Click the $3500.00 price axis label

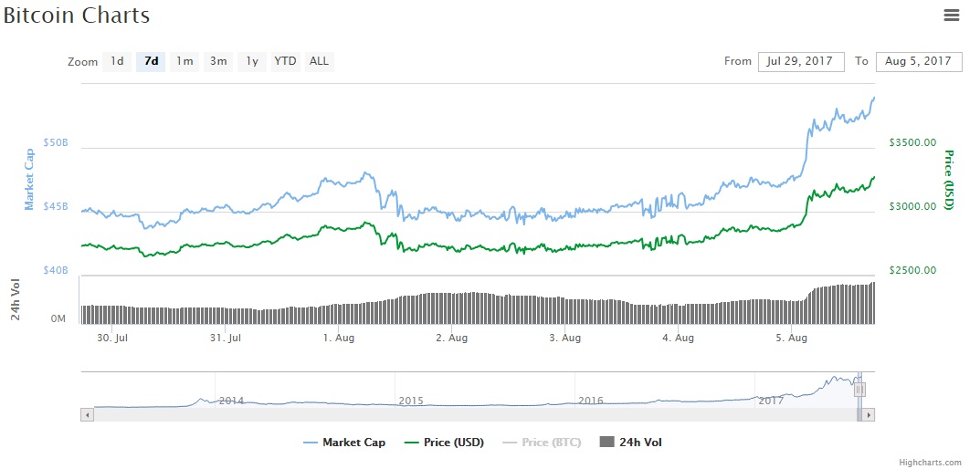(x=913, y=142)
